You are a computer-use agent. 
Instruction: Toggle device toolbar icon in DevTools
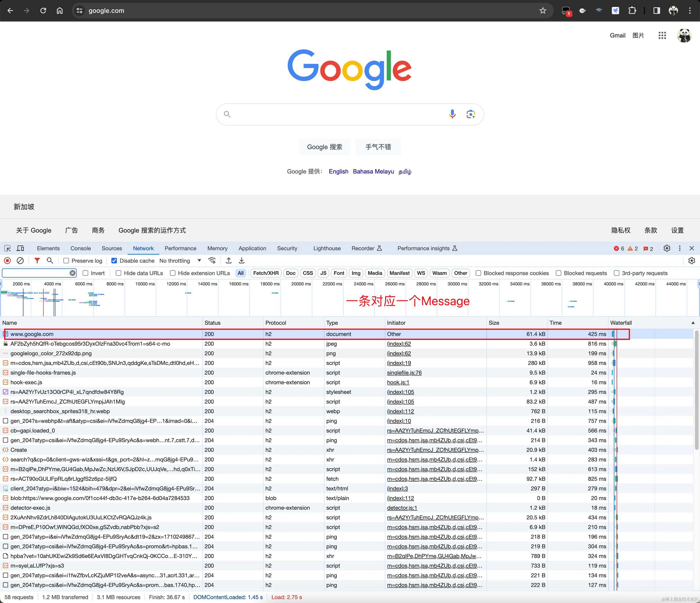coord(20,248)
